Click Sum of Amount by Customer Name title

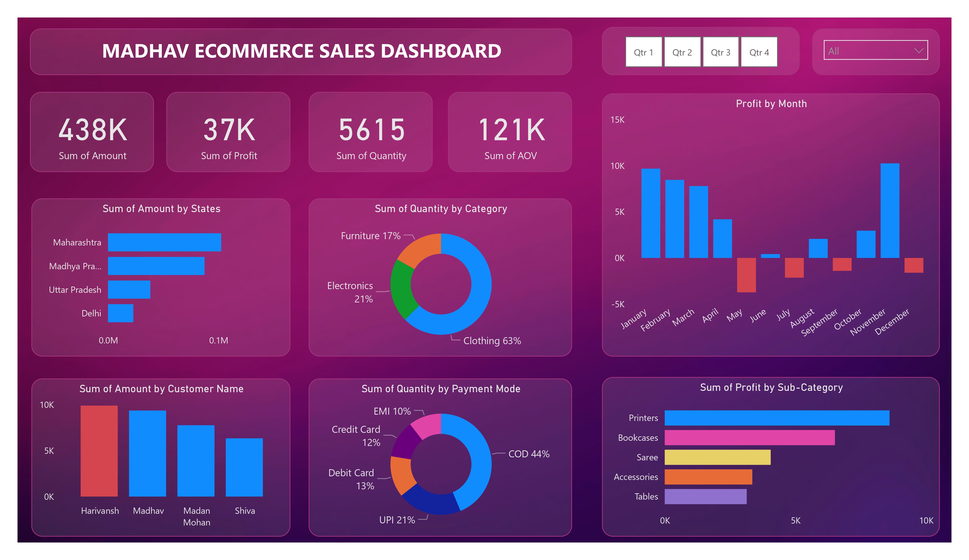pyautogui.click(x=162, y=388)
